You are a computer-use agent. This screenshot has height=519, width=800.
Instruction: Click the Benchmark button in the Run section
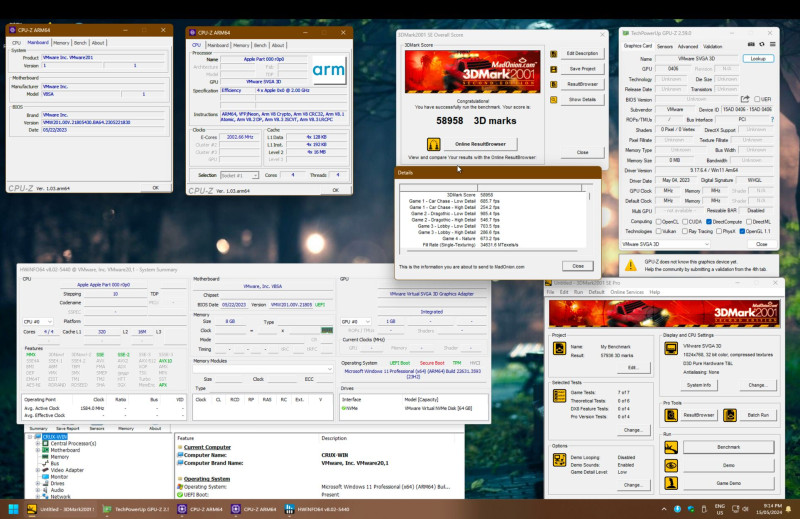click(x=728, y=447)
